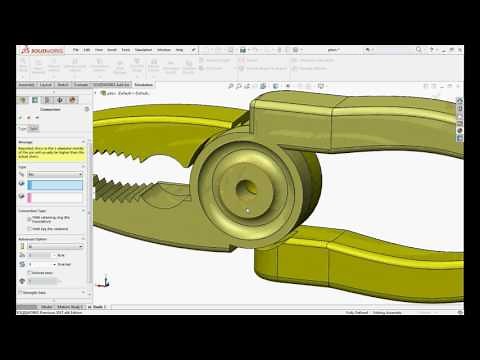The width and height of the screenshot is (480, 360).
Task: Click the Save icon in title bar
Action: [243, 50]
